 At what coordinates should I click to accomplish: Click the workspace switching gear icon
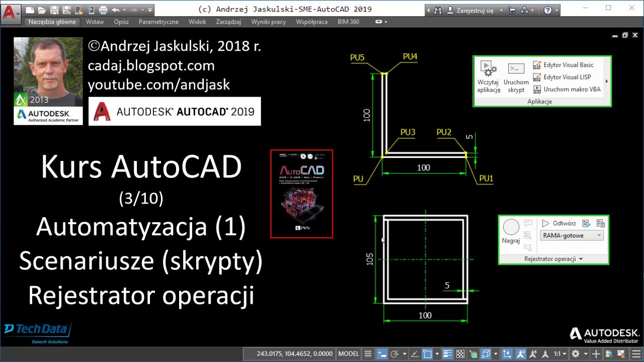pos(575,354)
